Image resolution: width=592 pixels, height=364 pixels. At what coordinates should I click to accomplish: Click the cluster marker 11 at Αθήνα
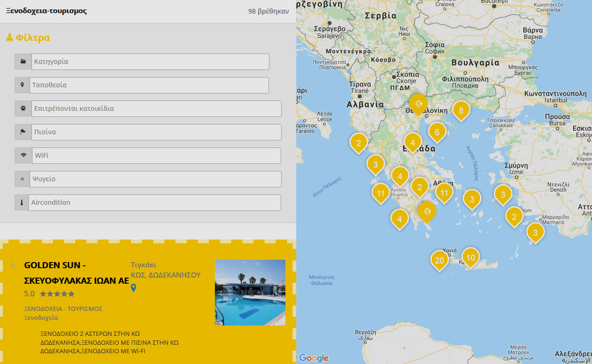click(444, 193)
